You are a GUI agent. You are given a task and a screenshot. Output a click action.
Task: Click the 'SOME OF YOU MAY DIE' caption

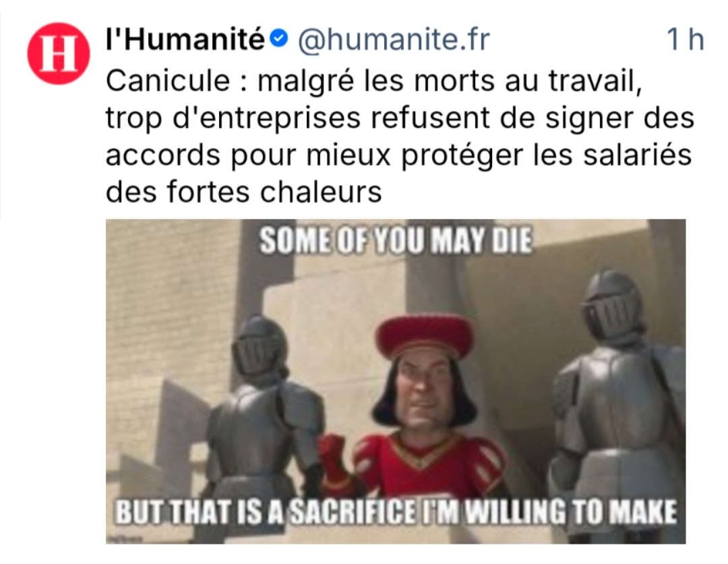[x=396, y=241]
